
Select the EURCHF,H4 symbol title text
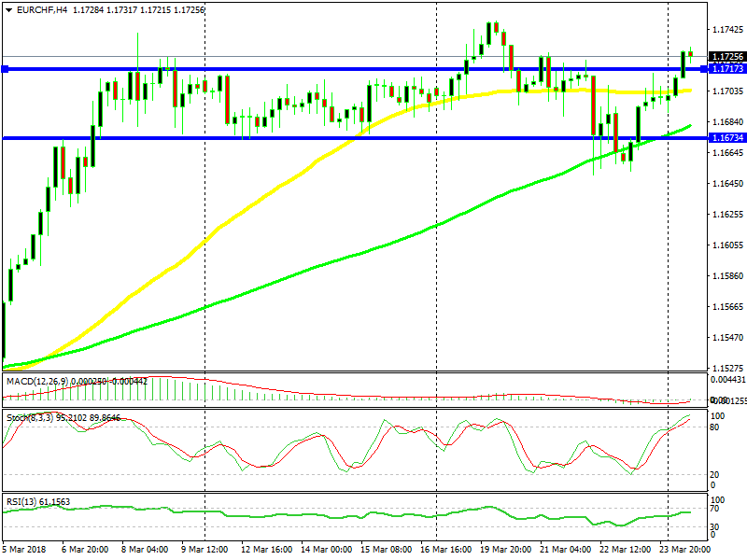click(42, 10)
